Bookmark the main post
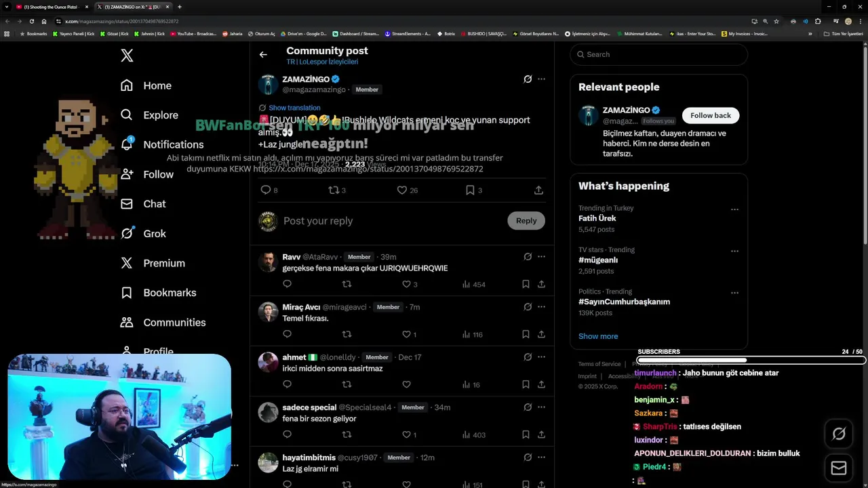 click(470, 190)
